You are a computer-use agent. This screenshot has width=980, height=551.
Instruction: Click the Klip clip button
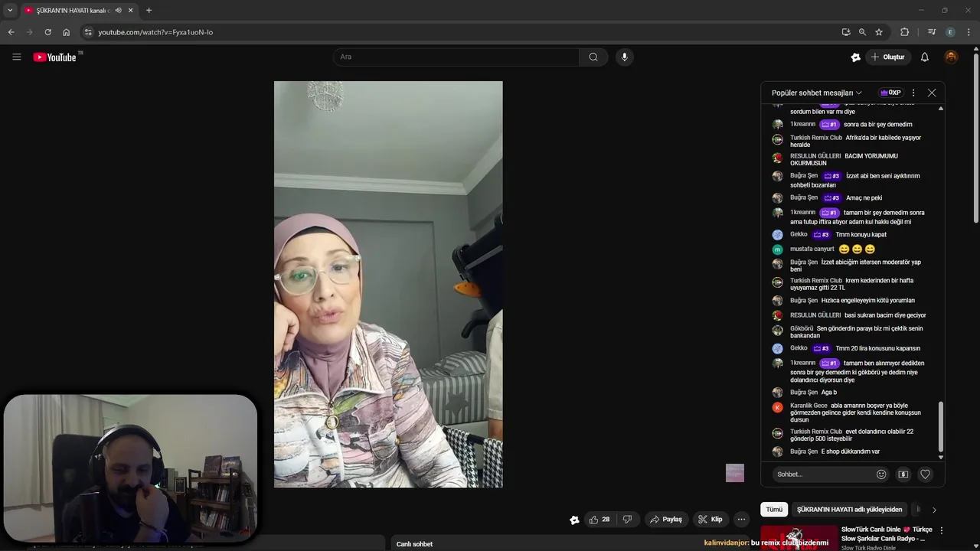point(710,519)
